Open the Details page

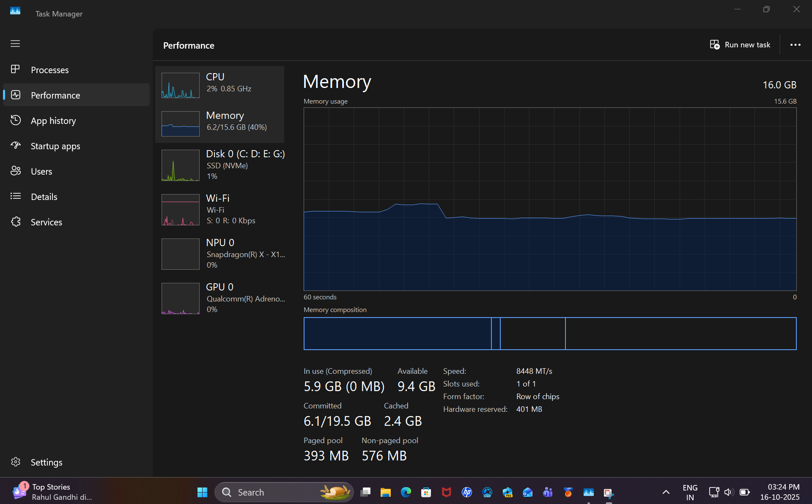44,197
